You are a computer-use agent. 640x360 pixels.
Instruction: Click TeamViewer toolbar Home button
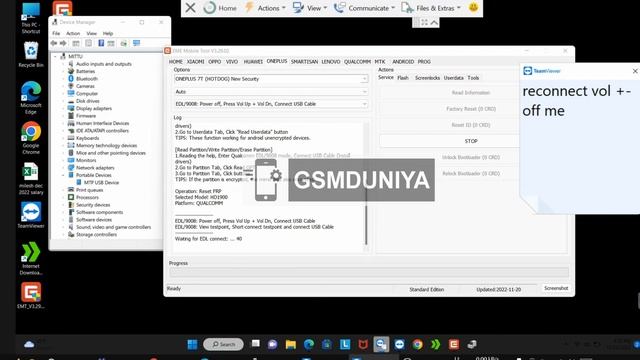(x=220, y=8)
